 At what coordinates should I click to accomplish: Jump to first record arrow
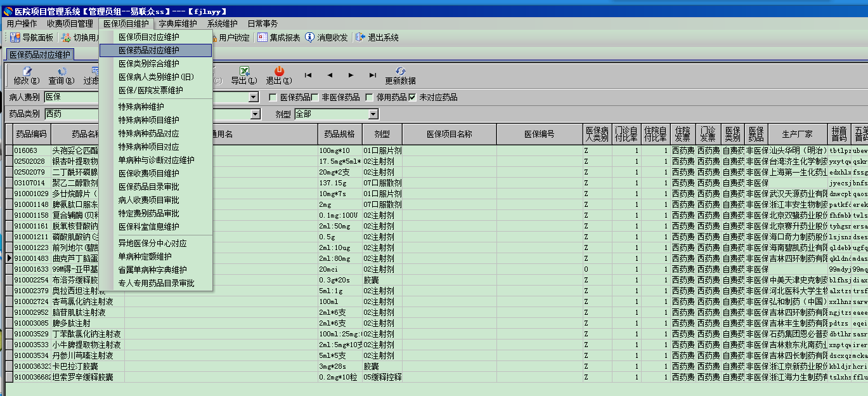[x=308, y=75]
